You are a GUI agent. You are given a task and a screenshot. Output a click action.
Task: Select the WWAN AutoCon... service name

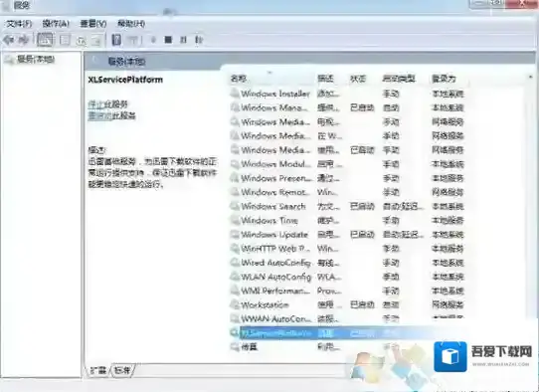pyautogui.click(x=275, y=318)
